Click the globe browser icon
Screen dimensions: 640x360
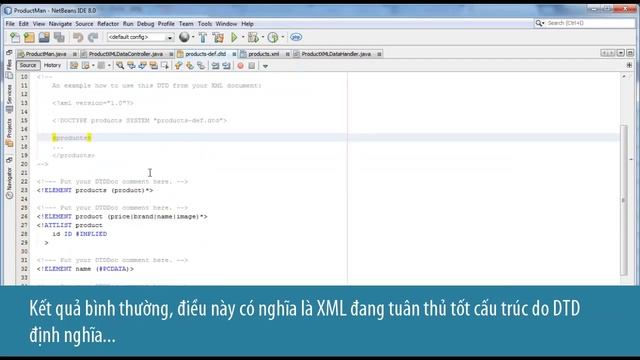point(184,37)
